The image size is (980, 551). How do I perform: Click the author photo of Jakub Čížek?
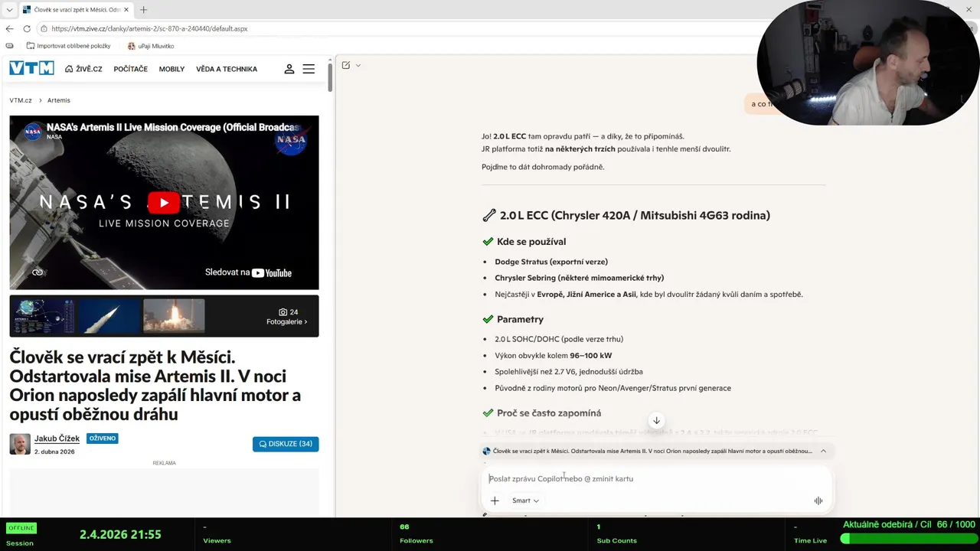pos(20,444)
